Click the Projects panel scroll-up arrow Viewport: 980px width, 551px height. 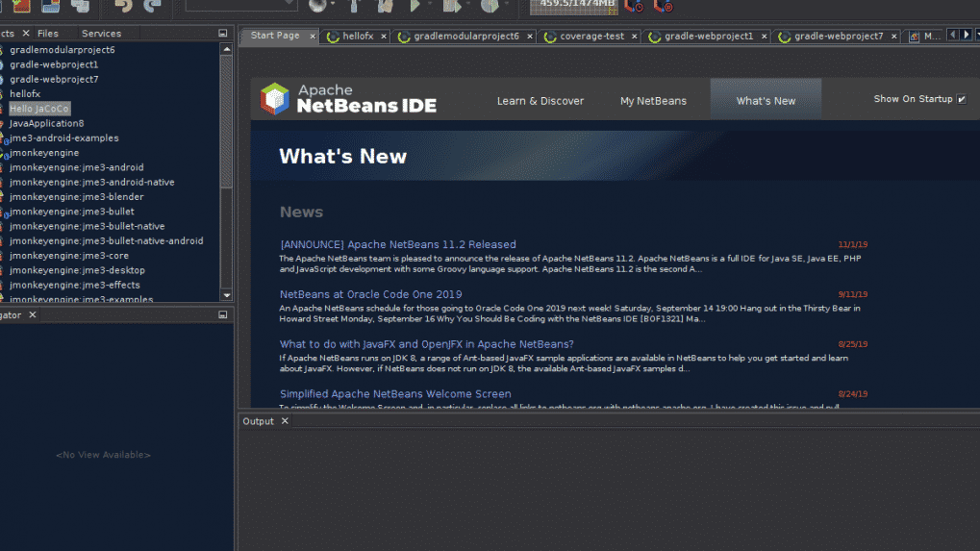pos(226,49)
